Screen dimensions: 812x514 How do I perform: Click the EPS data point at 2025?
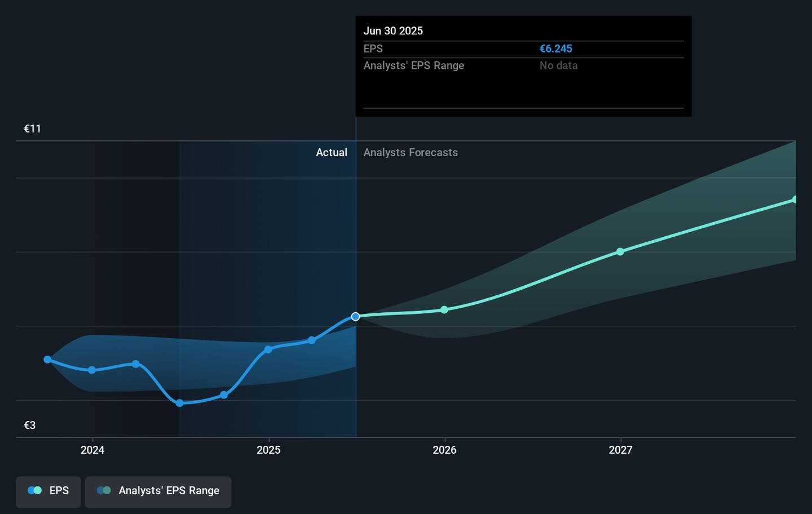coord(268,350)
